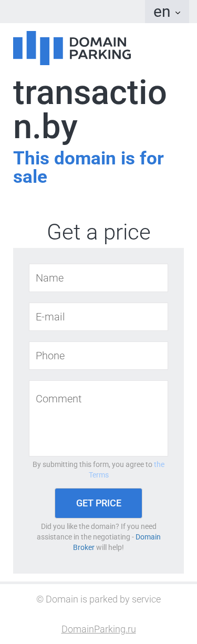Screen dimensions: 197x644
Task: Focus the Phone input field
Action: click(98, 356)
